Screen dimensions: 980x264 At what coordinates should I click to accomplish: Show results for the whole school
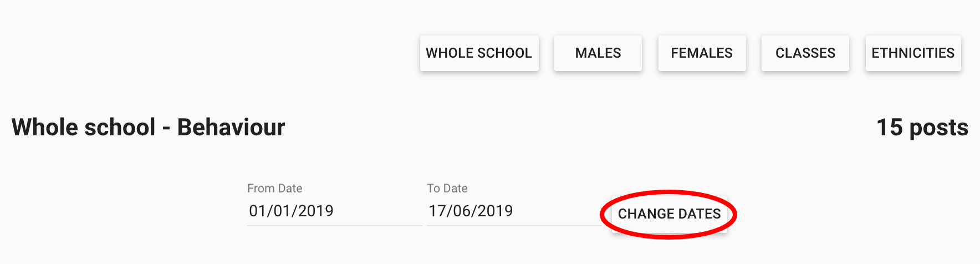479,53
